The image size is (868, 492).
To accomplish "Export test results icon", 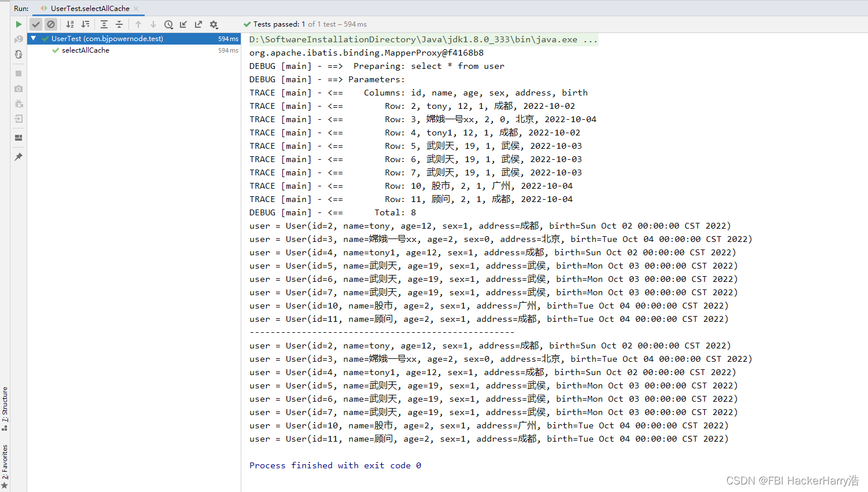I will click(x=198, y=24).
